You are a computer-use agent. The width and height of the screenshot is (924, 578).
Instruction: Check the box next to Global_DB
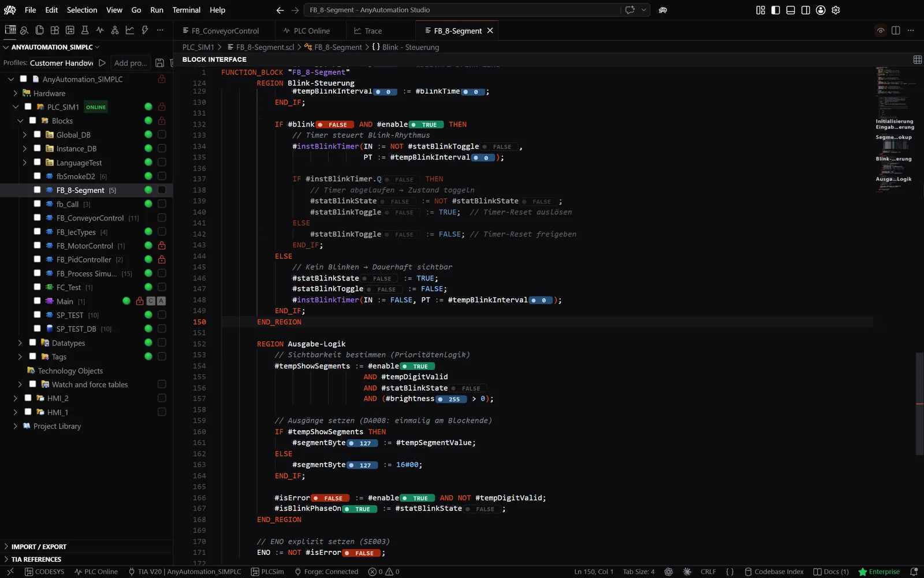click(x=38, y=134)
